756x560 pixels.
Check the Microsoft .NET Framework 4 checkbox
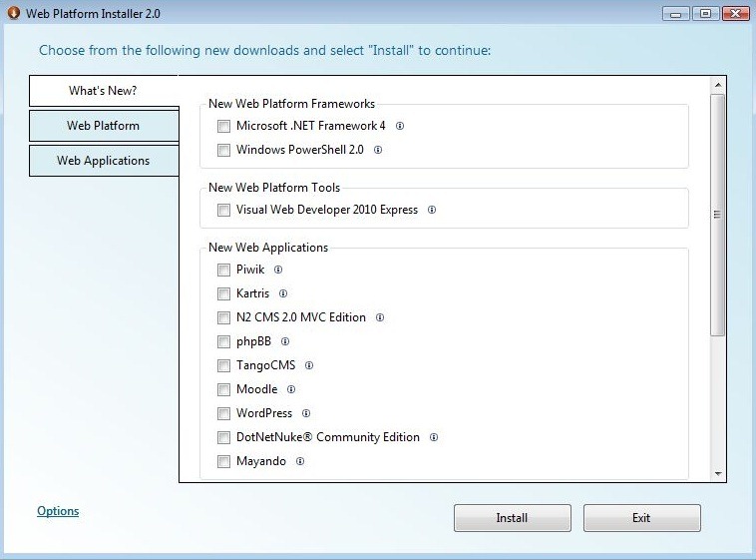[x=223, y=126]
